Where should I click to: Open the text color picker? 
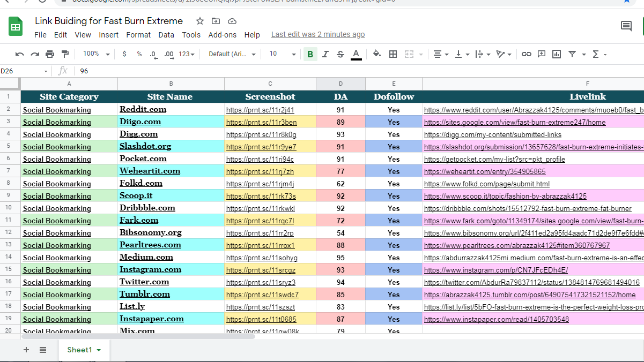click(356, 54)
